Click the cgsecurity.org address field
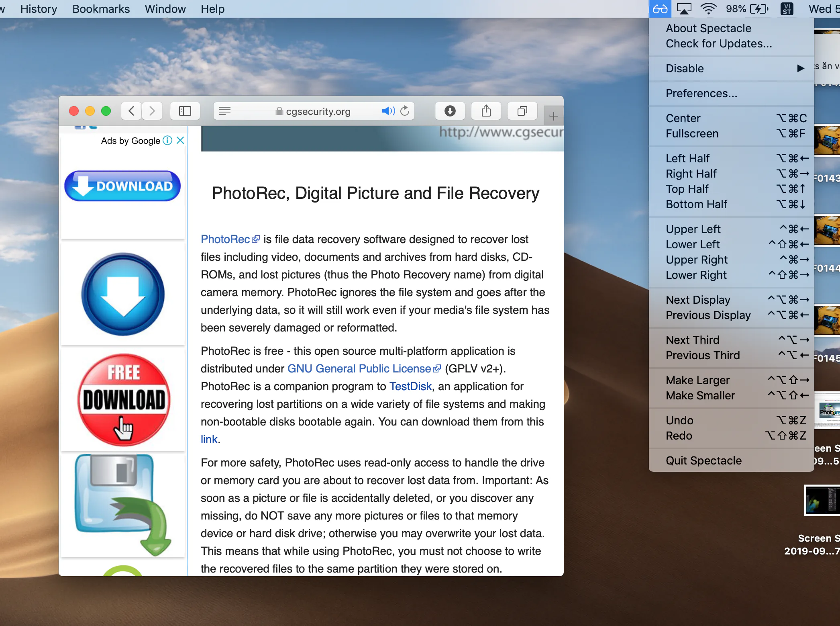Viewport: 840px width, 626px height. click(x=314, y=111)
